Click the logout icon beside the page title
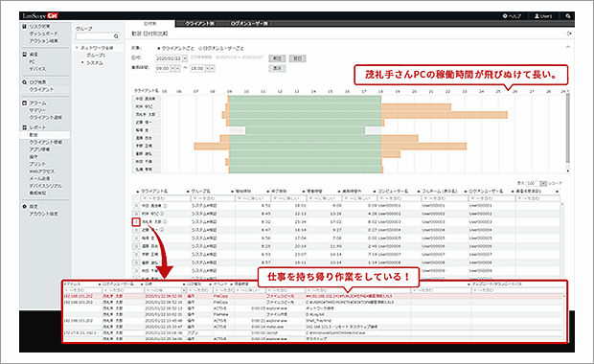 click(x=569, y=34)
